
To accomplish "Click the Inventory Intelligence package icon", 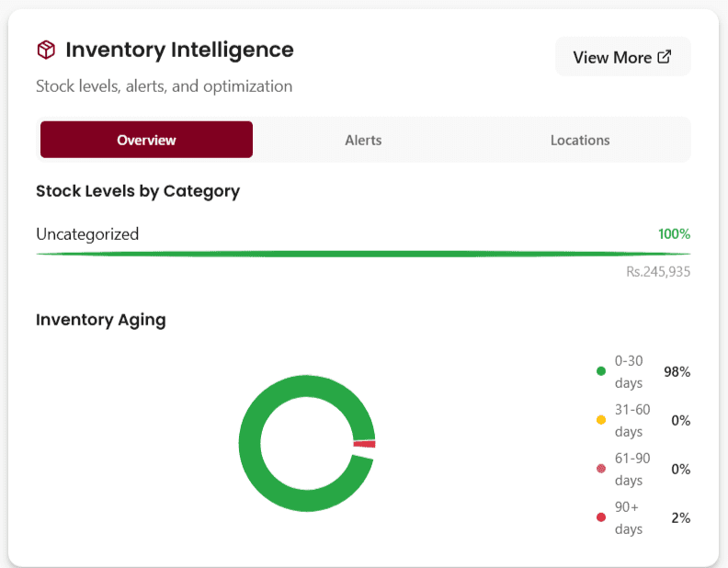I will coord(46,50).
